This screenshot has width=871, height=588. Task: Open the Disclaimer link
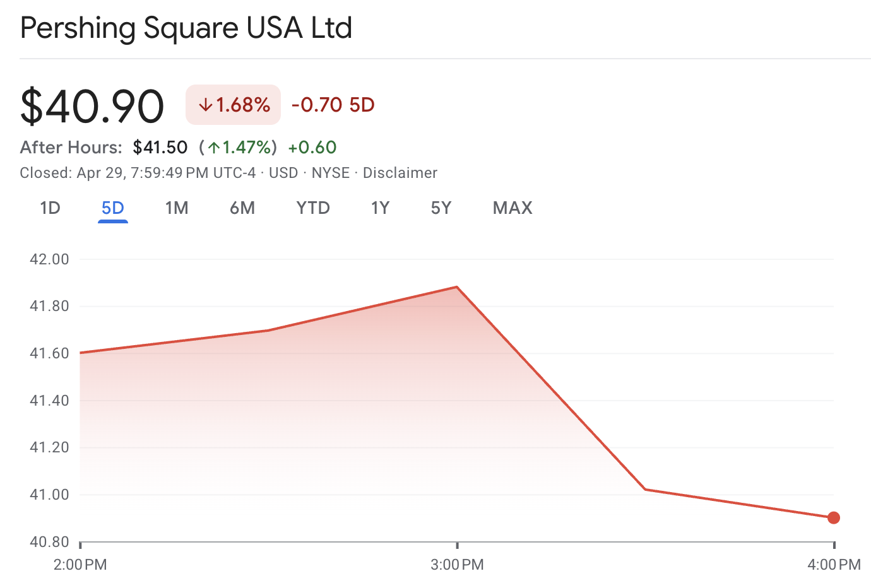point(400,172)
